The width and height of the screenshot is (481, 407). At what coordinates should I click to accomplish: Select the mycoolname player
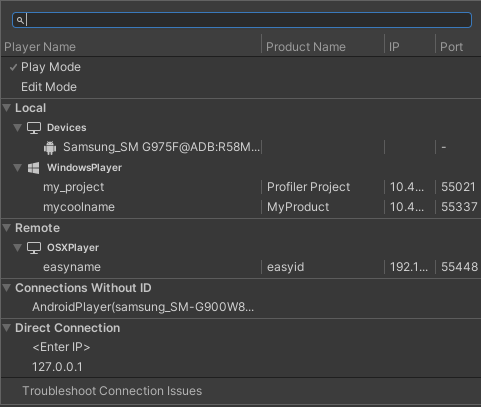[241, 207]
